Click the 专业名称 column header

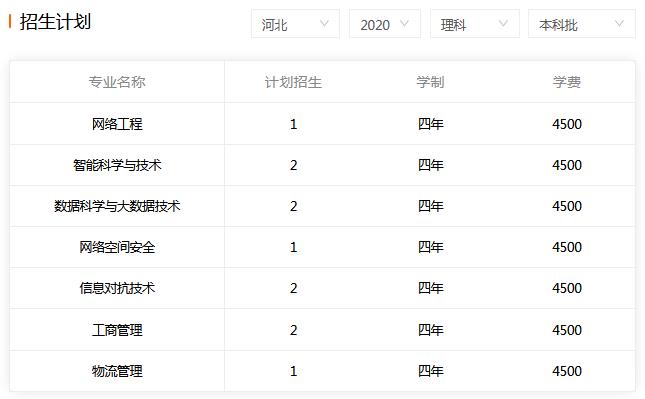tap(117, 82)
